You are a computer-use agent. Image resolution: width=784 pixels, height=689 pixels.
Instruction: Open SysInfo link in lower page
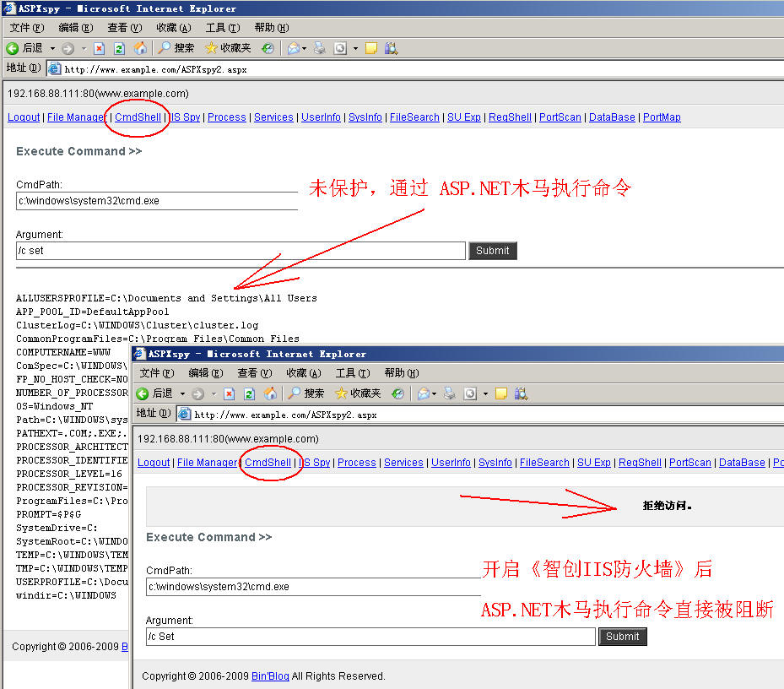(495, 463)
